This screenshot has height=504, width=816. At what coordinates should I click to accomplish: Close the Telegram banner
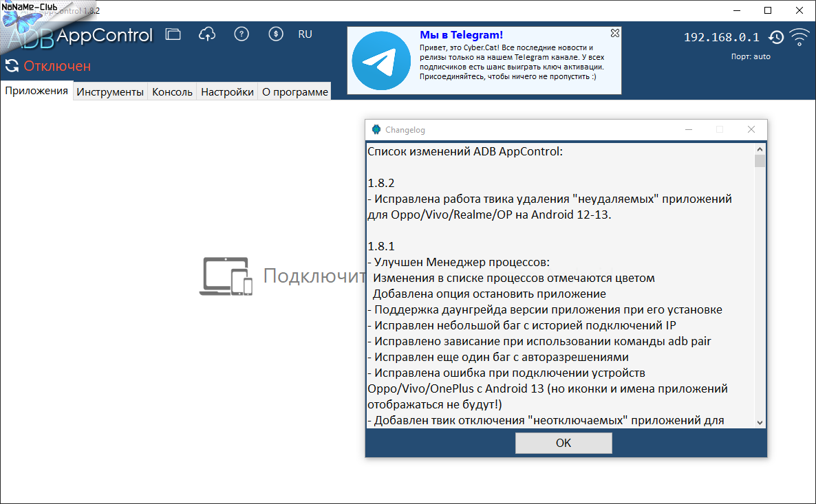(x=614, y=33)
